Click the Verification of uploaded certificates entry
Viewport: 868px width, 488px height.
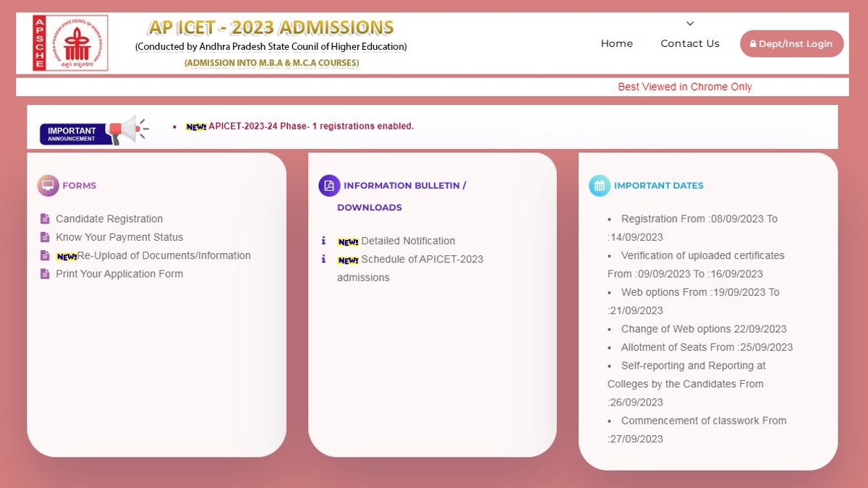pyautogui.click(x=696, y=265)
